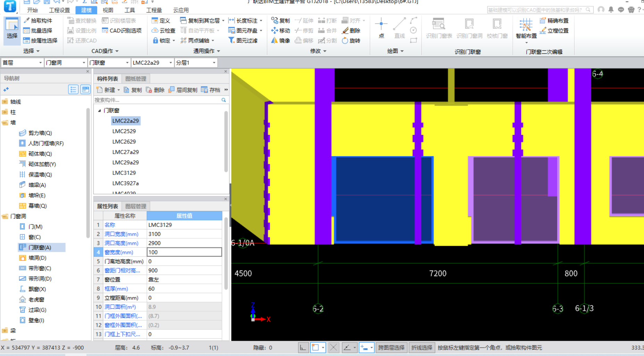This screenshot has height=356, width=644.
Task: Open the 云应用 ribbon tab
Action: click(181, 10)
